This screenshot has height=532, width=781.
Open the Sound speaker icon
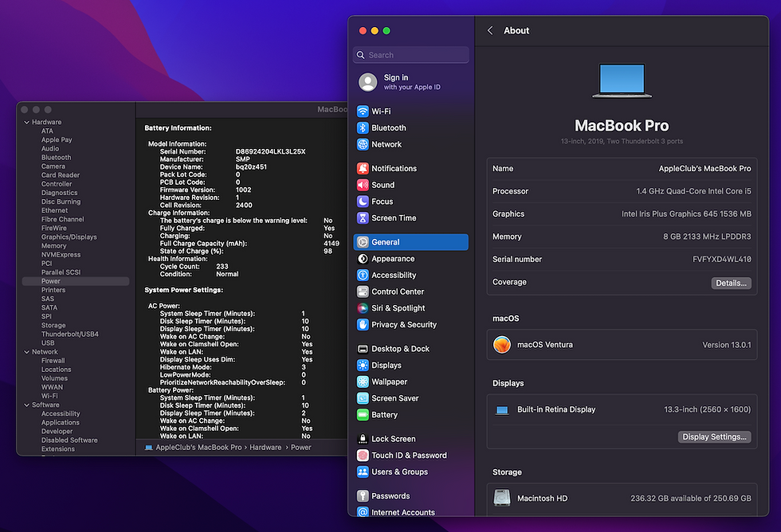[363, 185]
